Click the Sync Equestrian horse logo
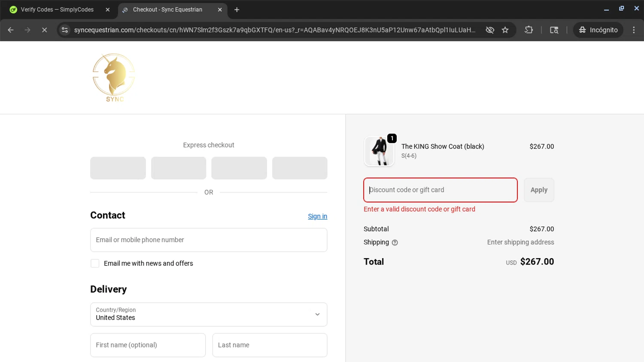Screen dimensions: 644x362 pos(114,77)
